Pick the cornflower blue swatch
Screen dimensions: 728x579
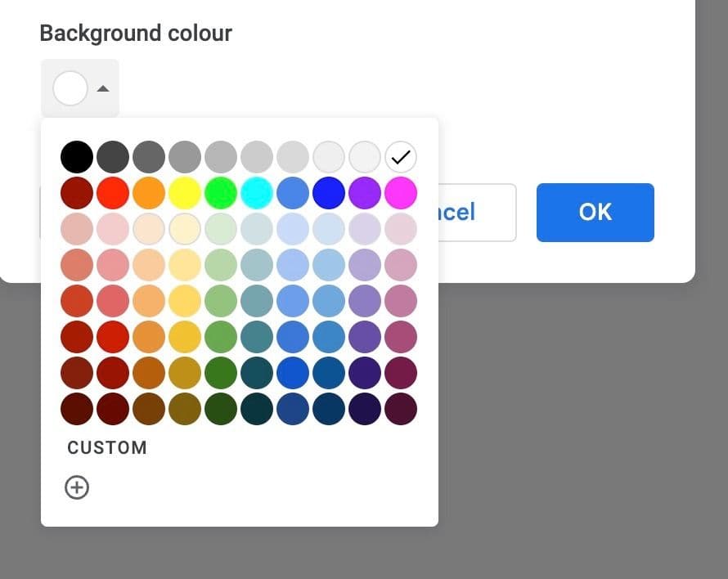[x=293, y=193]
